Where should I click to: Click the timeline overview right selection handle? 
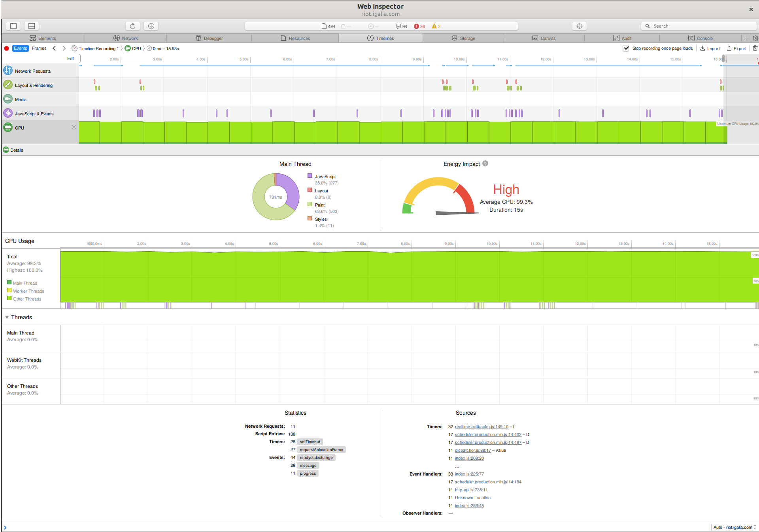click(723, 59)
